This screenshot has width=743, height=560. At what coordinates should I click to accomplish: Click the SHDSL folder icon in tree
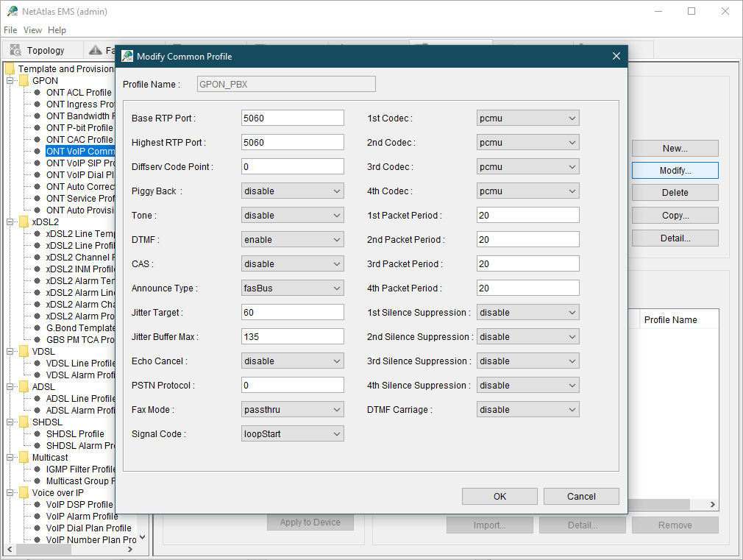pyautogui.click(x=24, y=422)
